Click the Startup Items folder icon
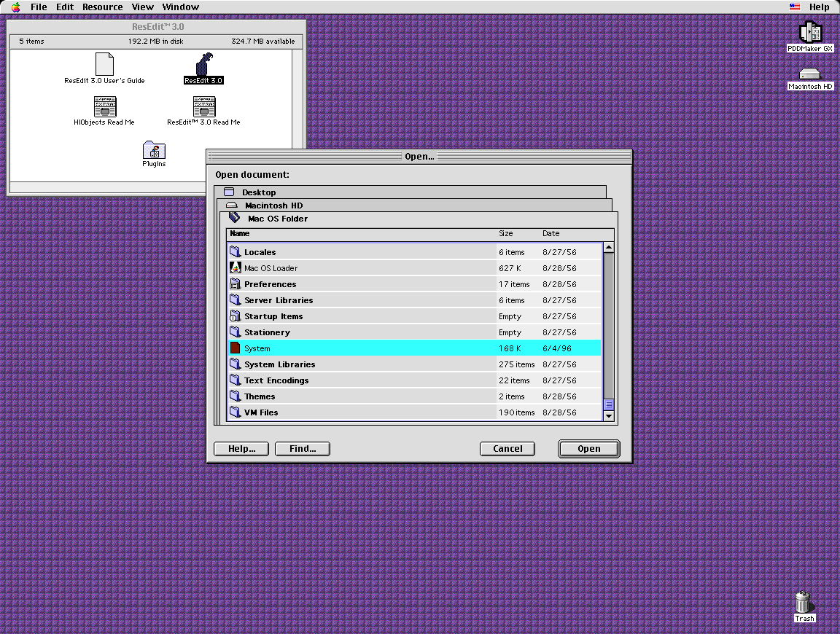This screenshot has width=840, height=634. (235, 316)
